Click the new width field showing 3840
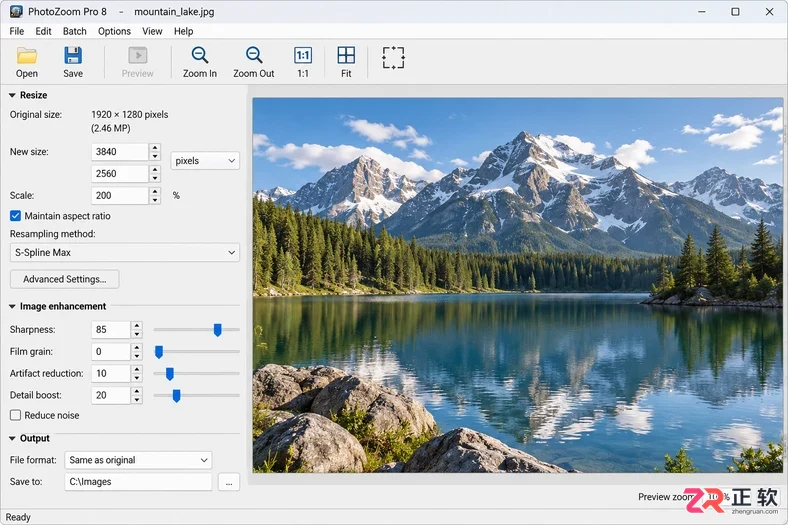This screenshot has width=788, height=525. pyautogui.click(x=120, y=152)
